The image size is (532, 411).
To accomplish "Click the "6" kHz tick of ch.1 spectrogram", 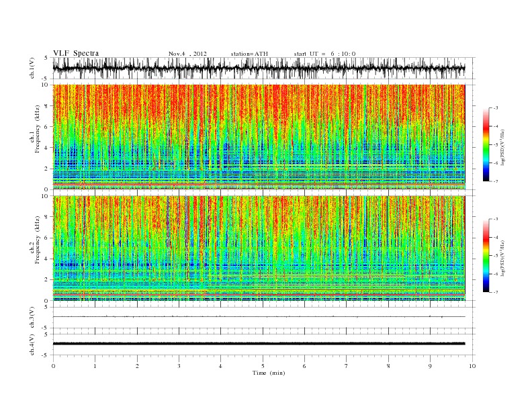I will pyautogui.click(x=47, y=127).
